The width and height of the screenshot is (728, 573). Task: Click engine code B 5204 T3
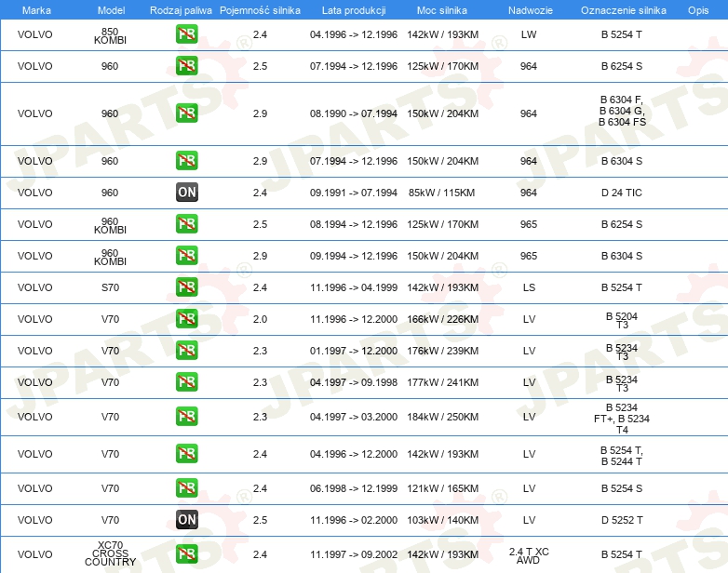(x=622, y=321)
